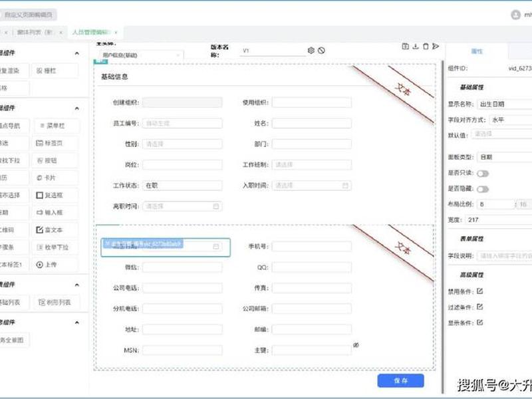Screen dimensions: 532x399
Task: Click the trash delete icon in top toolbar
Action: 426,46
